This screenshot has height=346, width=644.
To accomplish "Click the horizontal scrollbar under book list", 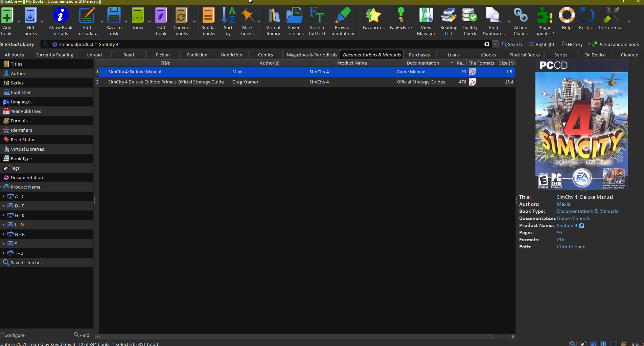I will (x=296, y=337).
